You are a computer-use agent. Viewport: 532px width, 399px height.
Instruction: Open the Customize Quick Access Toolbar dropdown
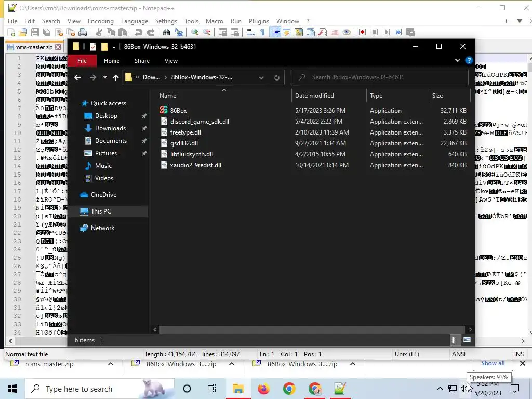pyautogui.click(x=114, y=47)
